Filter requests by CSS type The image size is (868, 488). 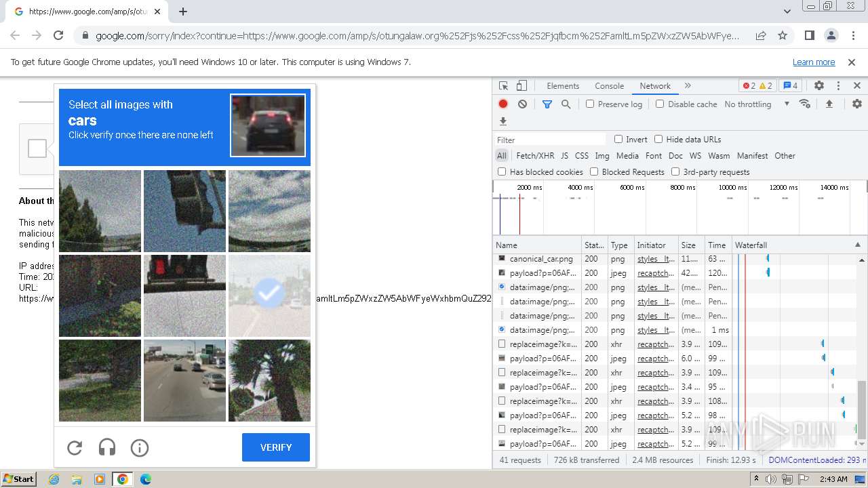(x=581, y=155)
